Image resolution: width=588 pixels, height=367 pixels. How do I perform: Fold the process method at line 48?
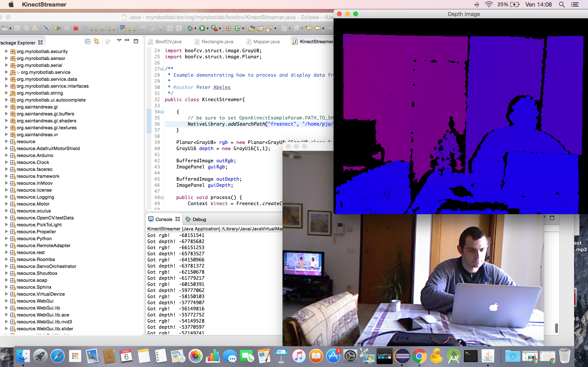(x=162, y=197)
